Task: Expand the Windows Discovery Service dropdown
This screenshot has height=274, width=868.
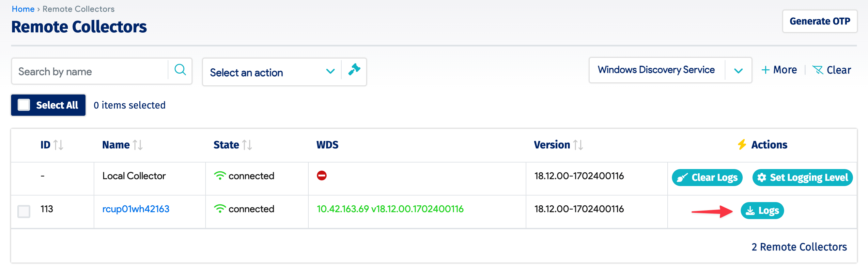Action: [738, 71]
